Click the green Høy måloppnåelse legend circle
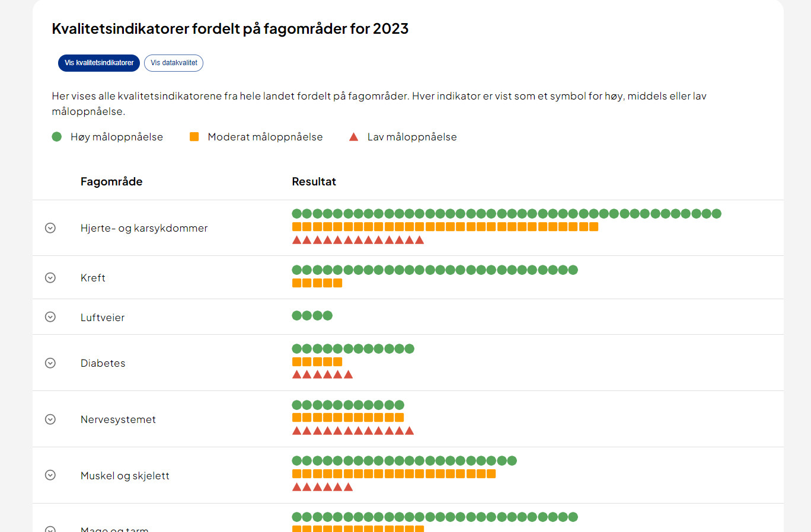The width and height of the screenshot is (811, 532). 57,137
